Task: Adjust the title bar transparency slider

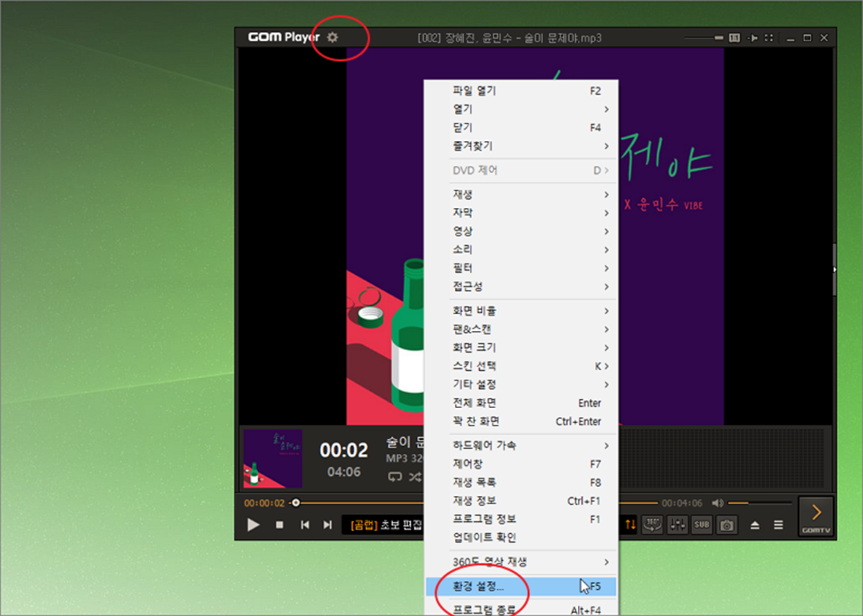Action: point(704,37)
